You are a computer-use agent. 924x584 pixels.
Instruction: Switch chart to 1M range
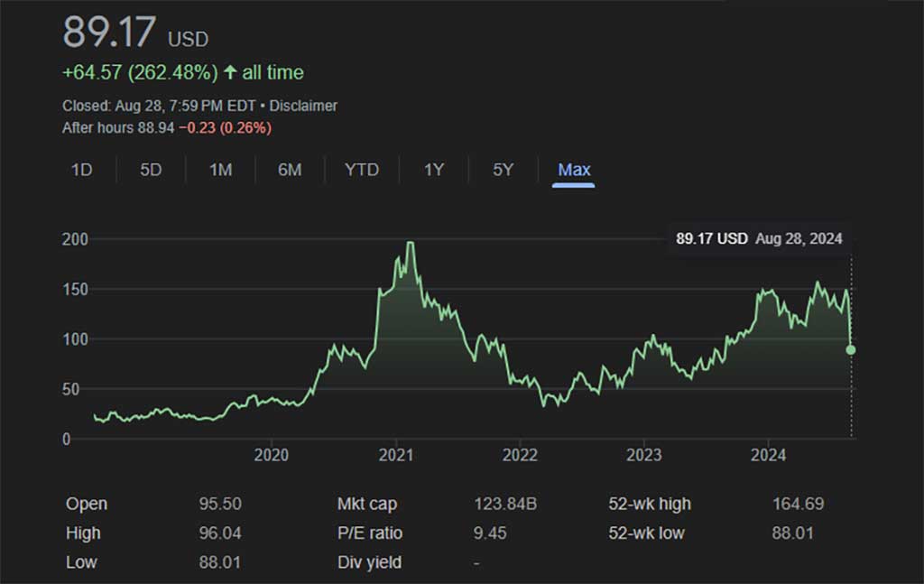click(x=221, y=171)
